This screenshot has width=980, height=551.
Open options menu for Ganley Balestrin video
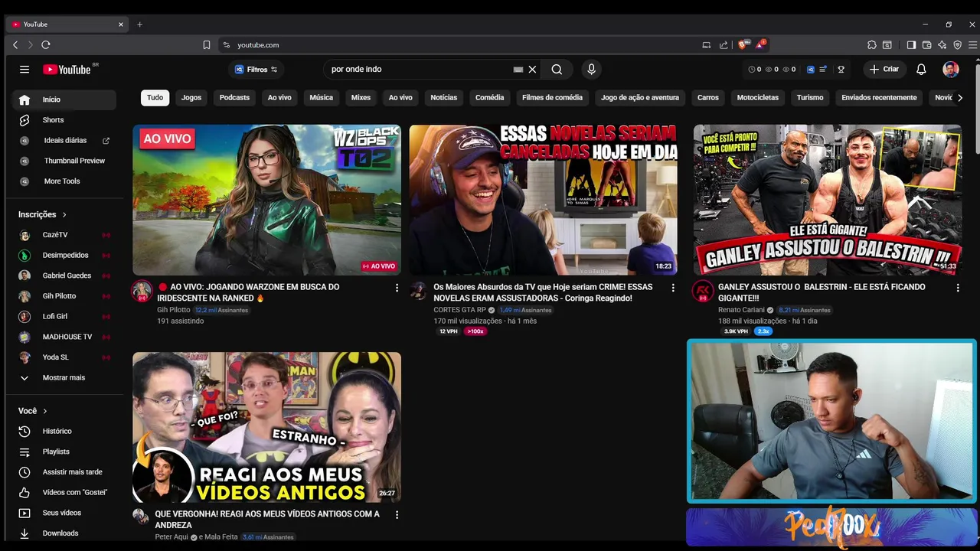pos(957,288)
